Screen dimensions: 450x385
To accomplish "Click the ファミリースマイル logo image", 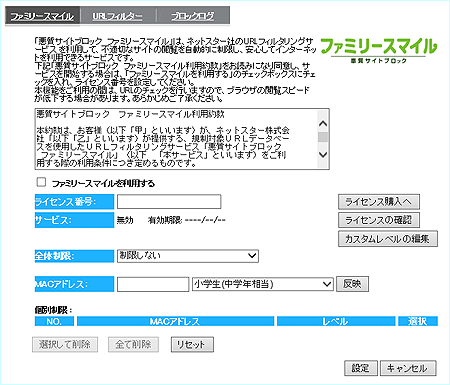I will point(379,50).
